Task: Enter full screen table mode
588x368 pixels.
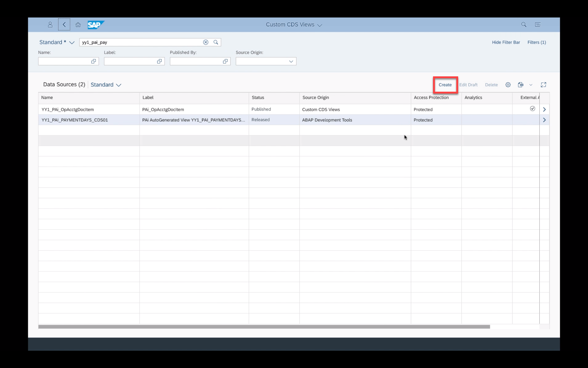Action: pos(544,85)
